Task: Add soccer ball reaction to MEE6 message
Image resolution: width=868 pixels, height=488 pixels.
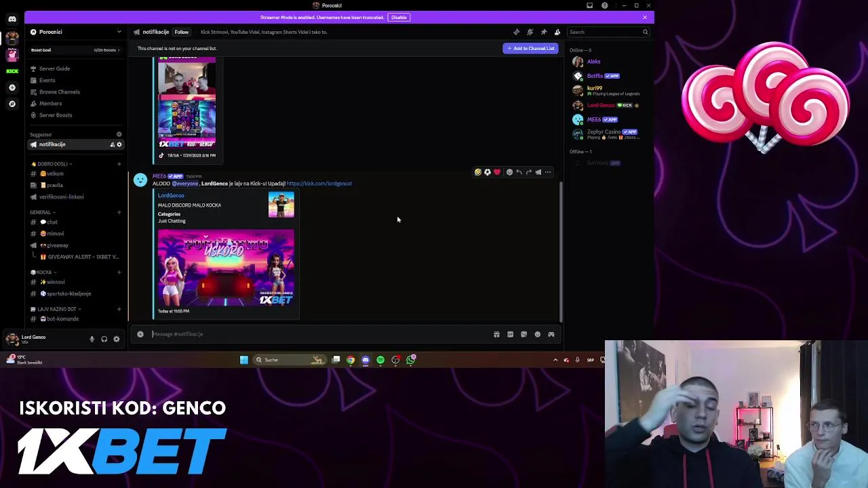Action: click(488, 172)
